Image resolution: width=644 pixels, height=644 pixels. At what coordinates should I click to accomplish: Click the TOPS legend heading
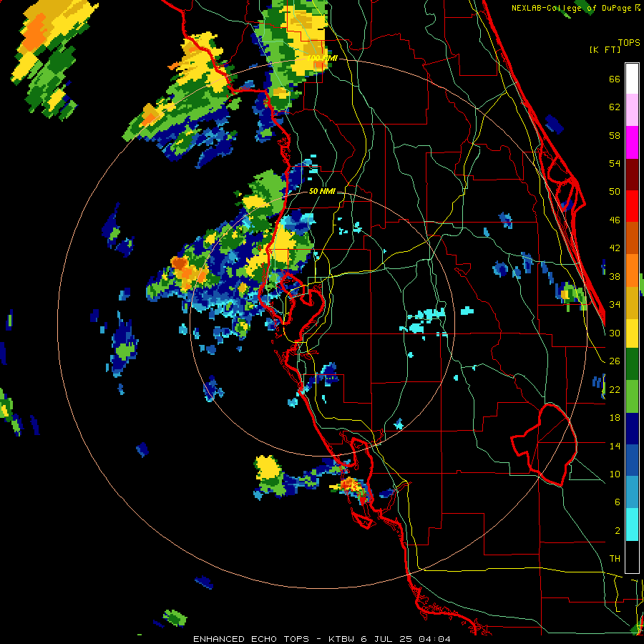click(629, 42)
